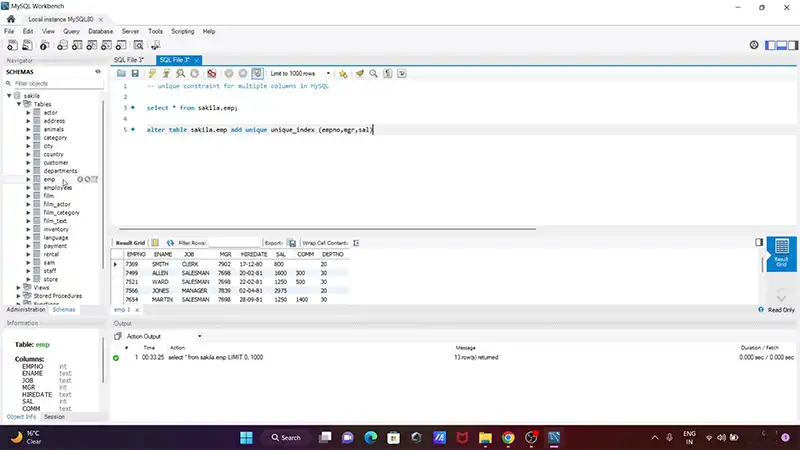Toggle the right sidebar panel visibility
Screen dimensions: 800x450
(793, 45)
